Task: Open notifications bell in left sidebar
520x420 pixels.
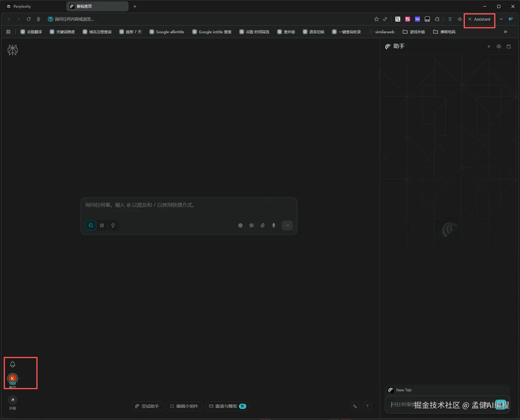Action: tap(13, 364)
